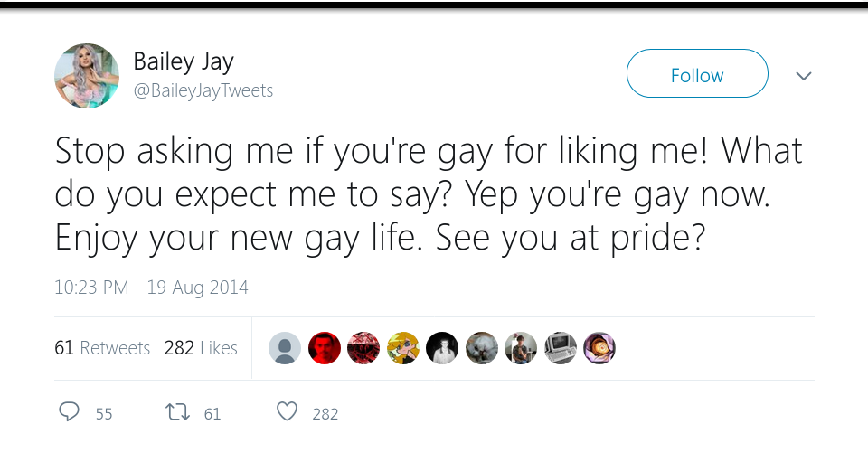This screenshot has width=868, height=462.
Task: Click the reply speech bubble icon
Action: click(x=70, y=412)
